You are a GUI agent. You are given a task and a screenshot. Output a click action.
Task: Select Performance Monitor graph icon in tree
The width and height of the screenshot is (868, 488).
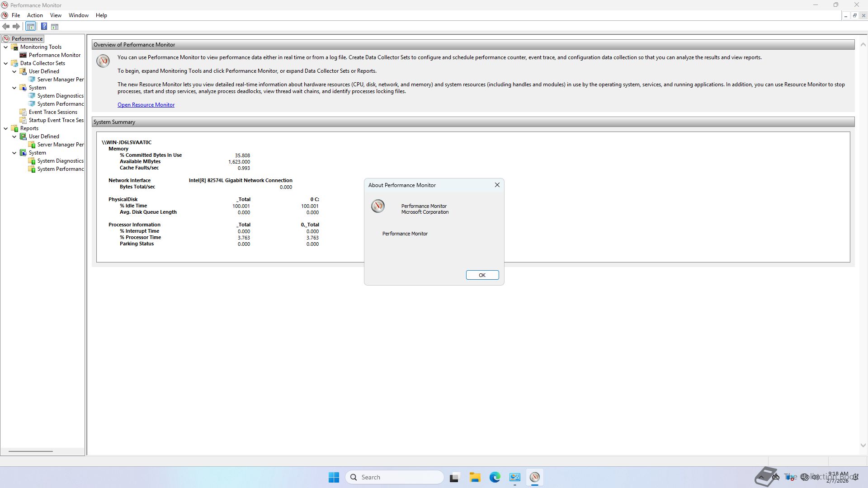pyautogui.click(x=23, y=55)
